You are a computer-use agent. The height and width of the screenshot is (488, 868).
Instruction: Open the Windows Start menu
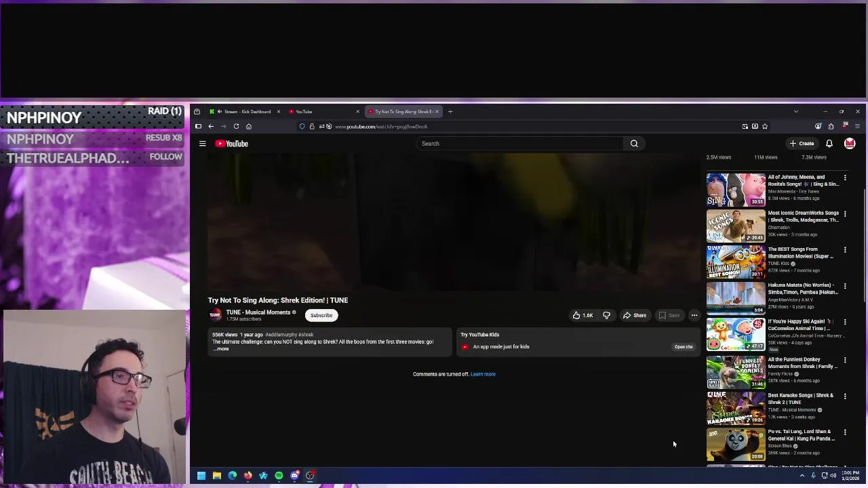[201, 476]
